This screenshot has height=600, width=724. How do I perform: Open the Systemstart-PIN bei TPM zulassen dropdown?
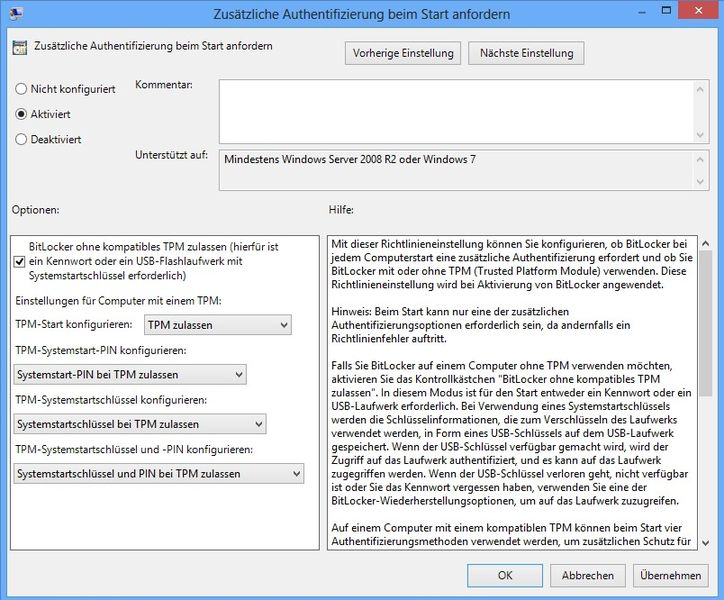[x=130, y=375]
